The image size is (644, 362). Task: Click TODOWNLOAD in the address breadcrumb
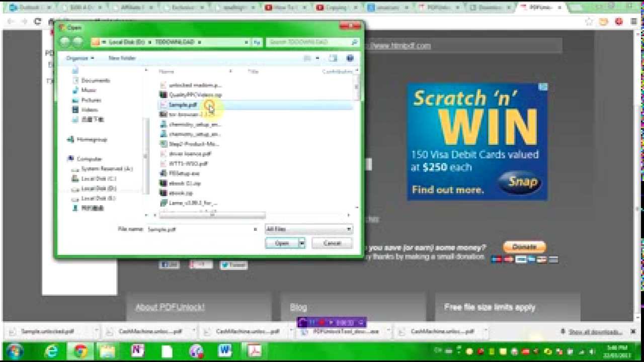pos(174,42)
